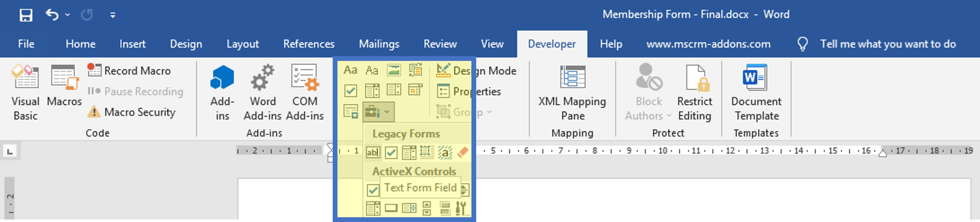
Task: Open the Visual Basic editor
Action: click(25, 92)
